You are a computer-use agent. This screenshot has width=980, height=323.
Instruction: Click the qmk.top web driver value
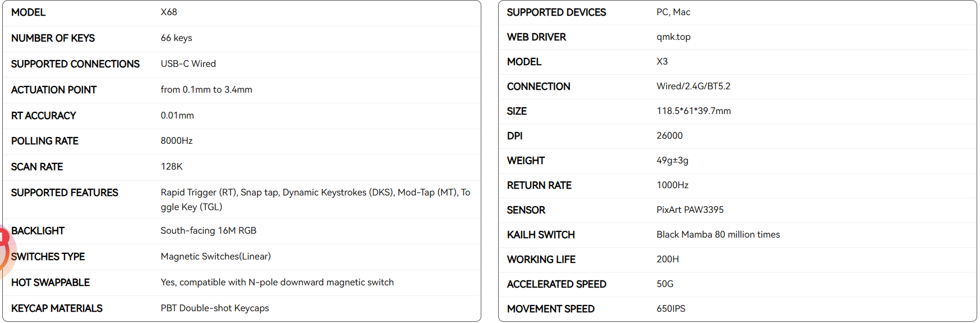pos(673,37)
